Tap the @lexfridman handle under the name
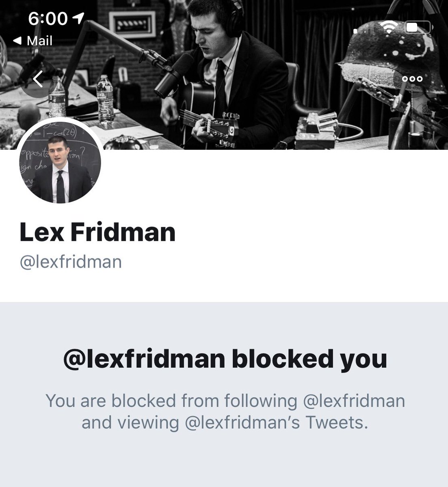The height and width of the screenshot is (487, 448). click(x=71, y=262)
